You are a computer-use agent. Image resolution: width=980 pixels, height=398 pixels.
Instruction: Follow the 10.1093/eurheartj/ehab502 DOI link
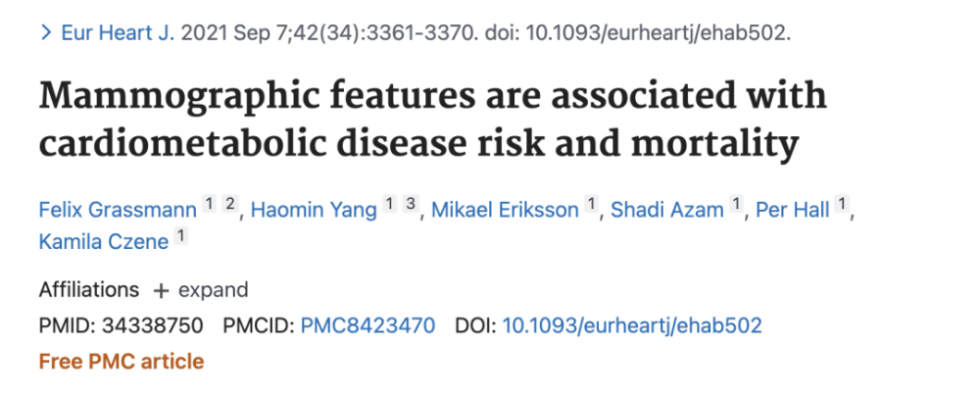631,325
